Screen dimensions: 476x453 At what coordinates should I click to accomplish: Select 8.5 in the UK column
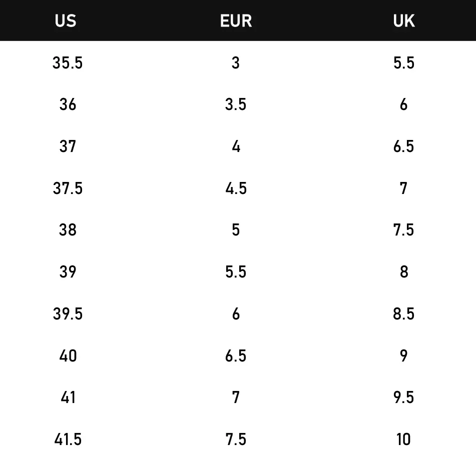click(403, 314)
